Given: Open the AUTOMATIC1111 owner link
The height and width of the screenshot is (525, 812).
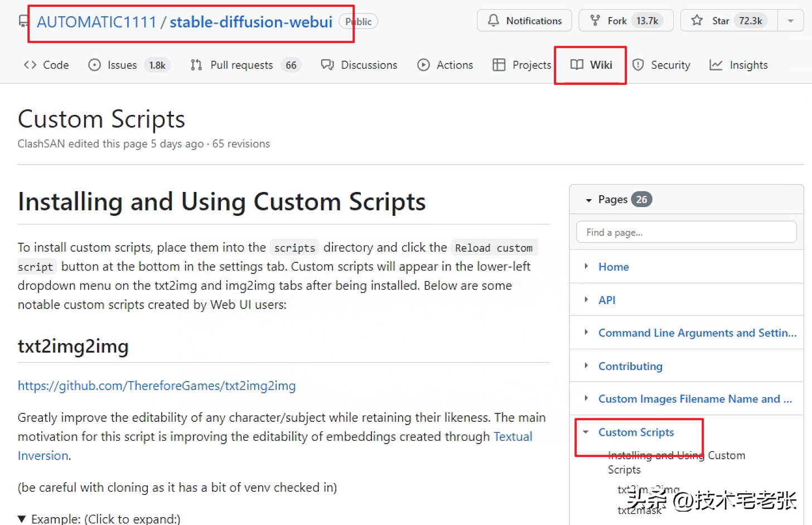Looking at the screenshot, I should point(96,22).
